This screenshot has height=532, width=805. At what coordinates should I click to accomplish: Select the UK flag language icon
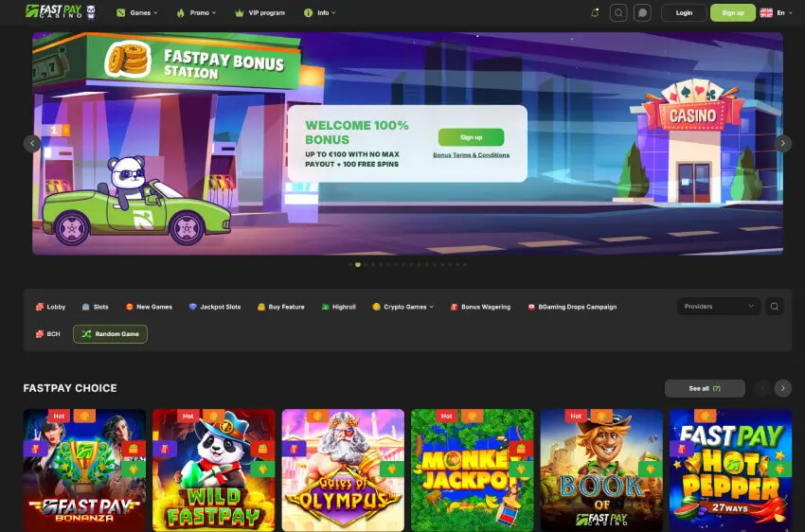point(766,13)
